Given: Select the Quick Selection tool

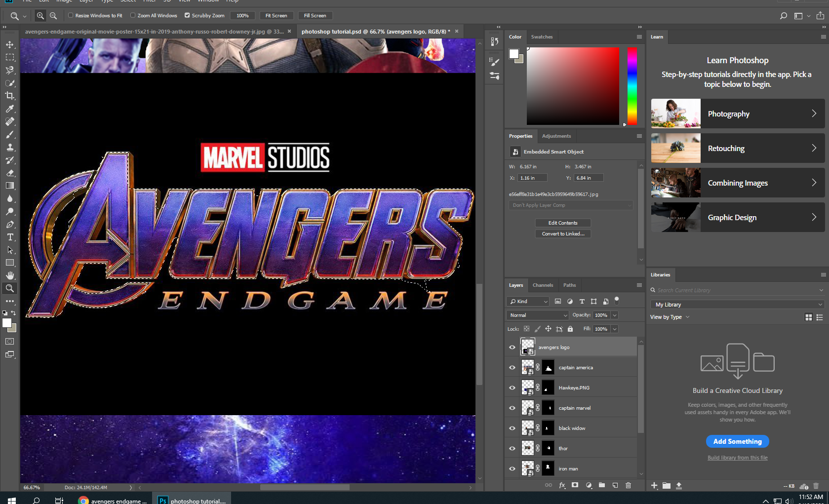Looking at the screenshot, I should click(x=10, y=83).
